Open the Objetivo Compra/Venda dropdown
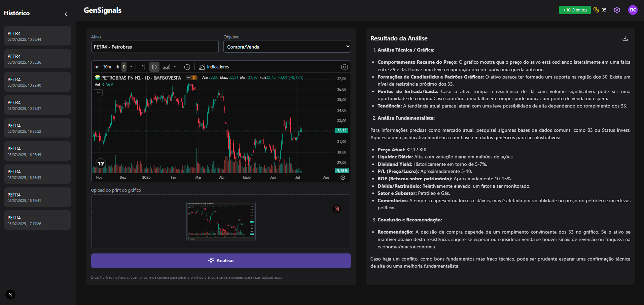Viewport: 644px width, 305px height. pos(287,46)
